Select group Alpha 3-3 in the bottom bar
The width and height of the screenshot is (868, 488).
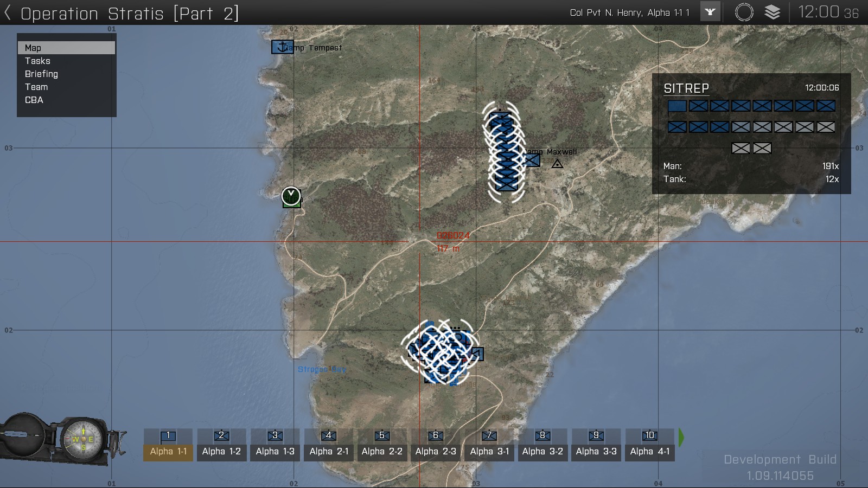[x=596, y=445]
